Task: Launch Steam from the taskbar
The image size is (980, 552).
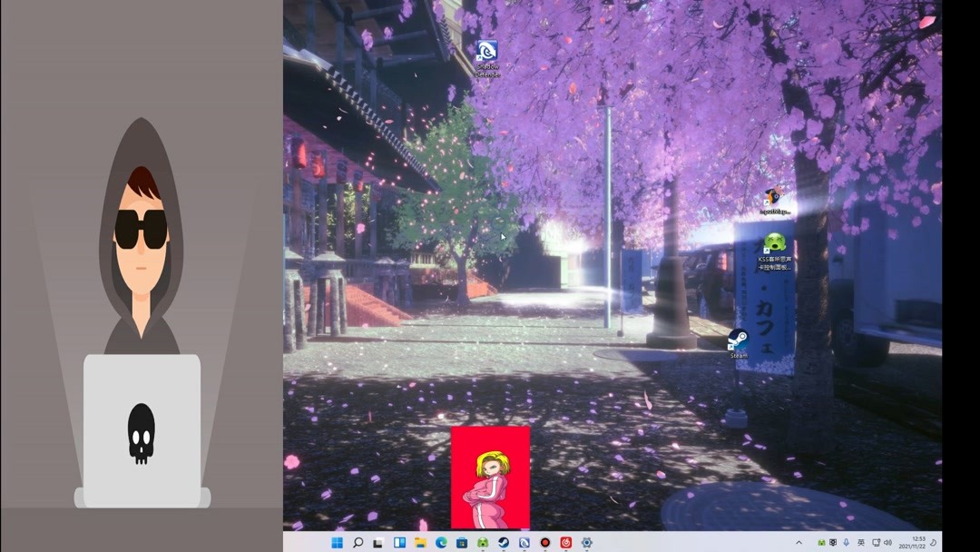Action: click(504, 543)
